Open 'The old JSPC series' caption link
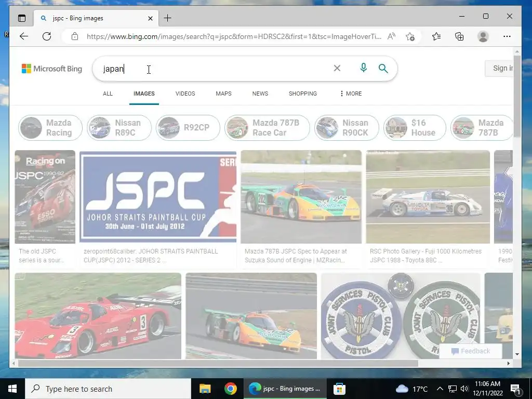Screen dimensions: 532x399 click(42, 256)
